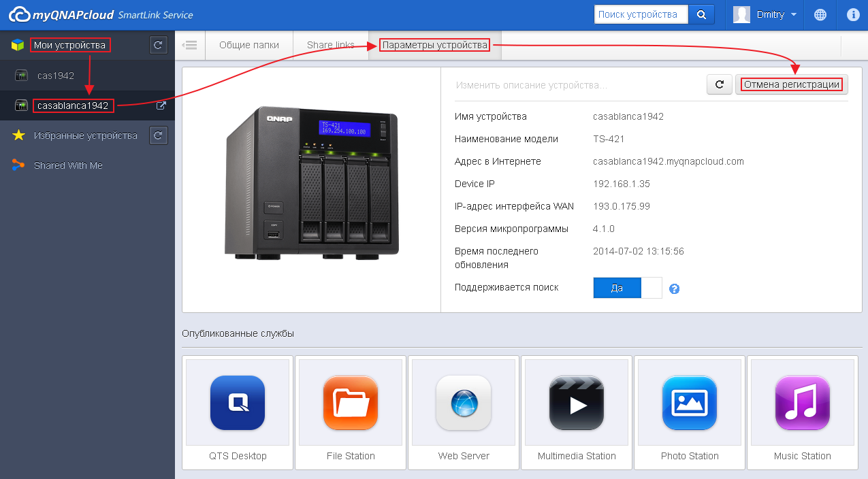Open QTS Desktop service
Screen dimensions: 868x479
[238, 412]
